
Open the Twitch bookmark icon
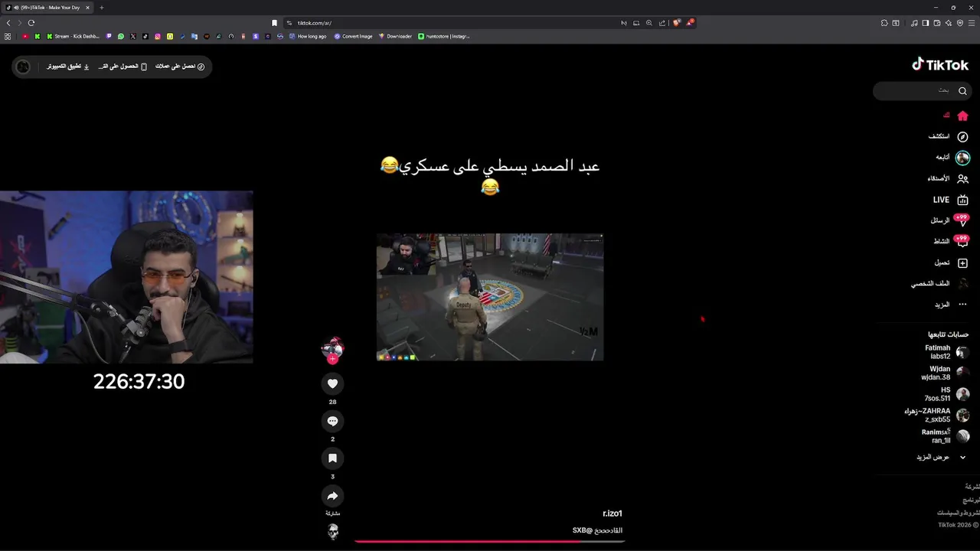[x=109, y=36]
